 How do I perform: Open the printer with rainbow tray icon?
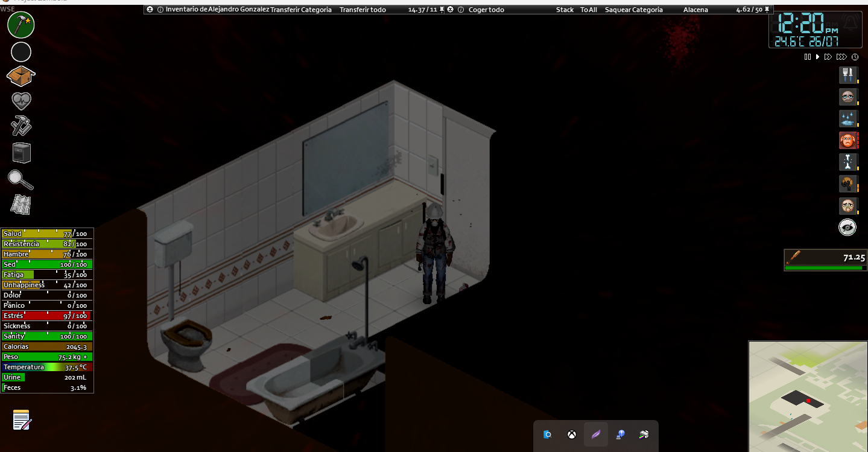(x=644, y=434)
